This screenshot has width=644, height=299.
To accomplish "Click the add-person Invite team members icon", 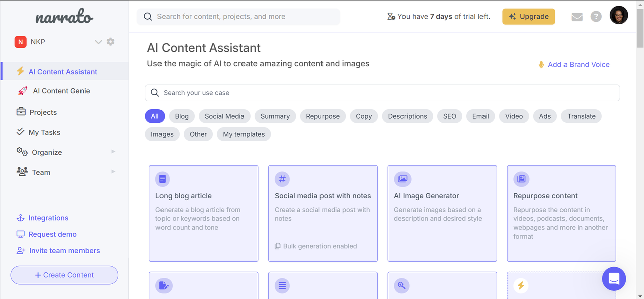I will (x=21, y=250).
